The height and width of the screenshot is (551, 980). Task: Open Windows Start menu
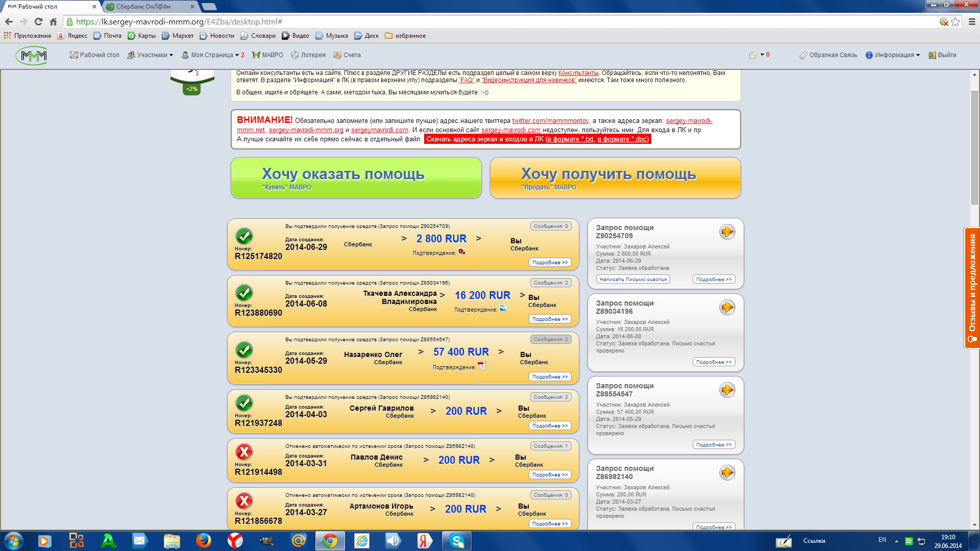click(14, 541)
